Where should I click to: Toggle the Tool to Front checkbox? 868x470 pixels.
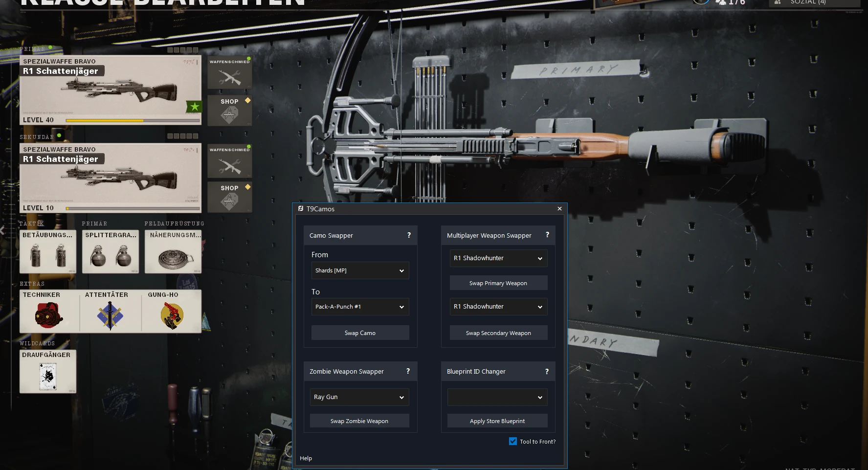513,441
